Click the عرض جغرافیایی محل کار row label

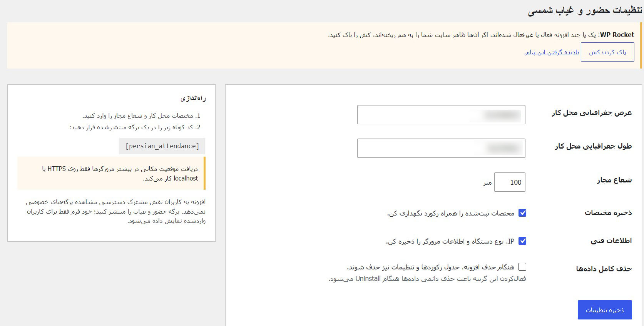click(x=592, y=113)
